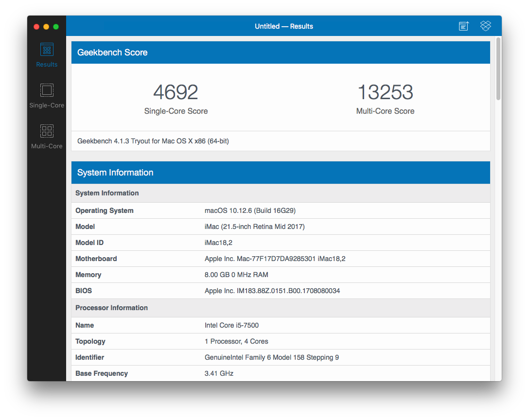Click the "Untitled — Results" window title
The image size is (529, 420).
pyautogui.click(x=284, y=26)
